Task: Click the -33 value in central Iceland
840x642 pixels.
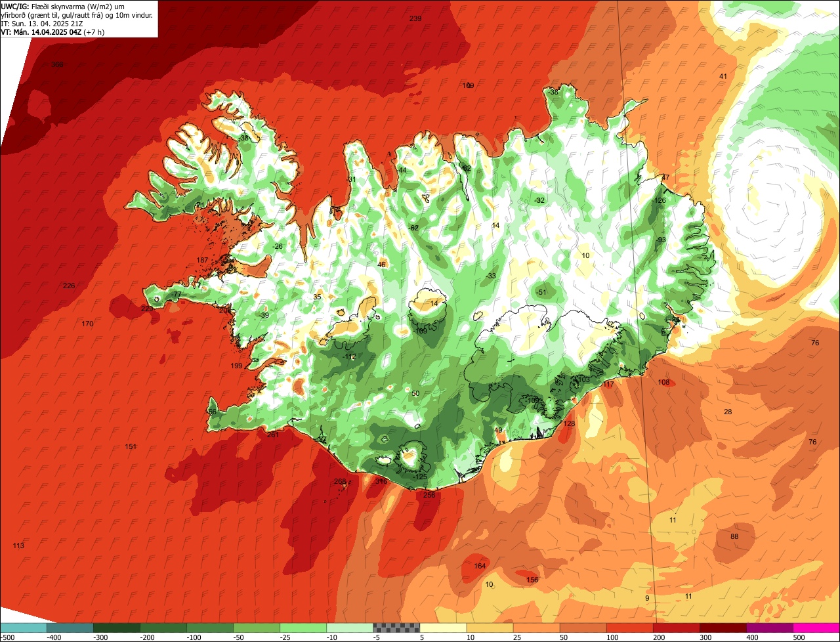Action: coord(490,276)
